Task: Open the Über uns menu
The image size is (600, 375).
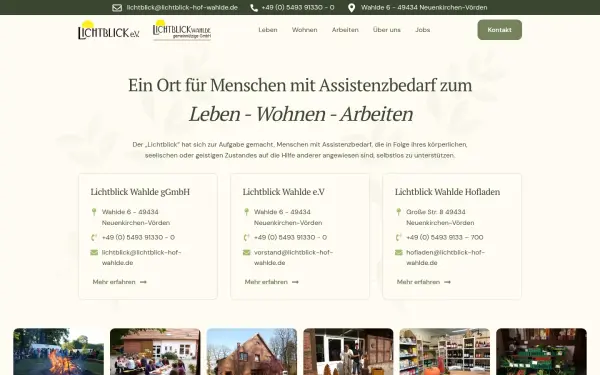Action: [386, 30]
